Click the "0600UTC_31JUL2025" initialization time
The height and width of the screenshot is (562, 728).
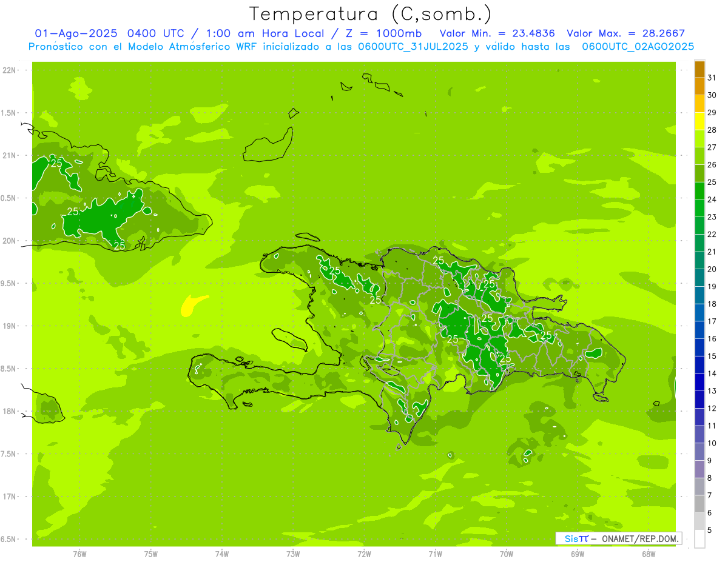(x=413, y=47)
